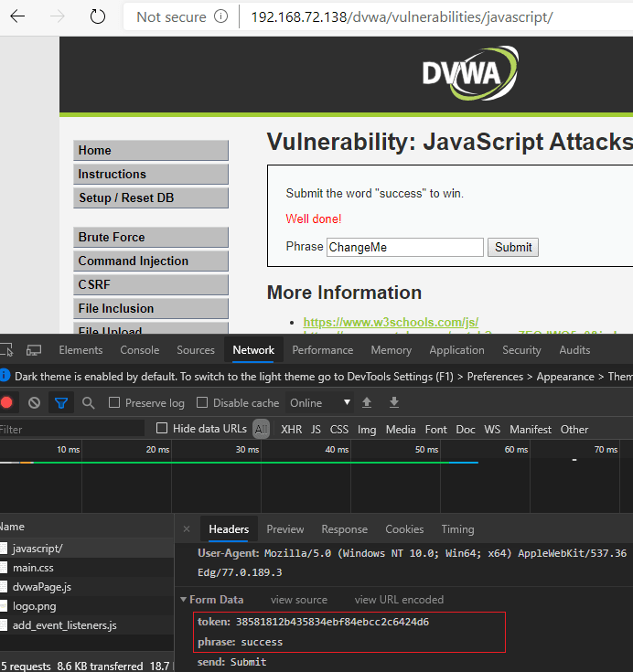Filter requests by WS
Viewport: 633px width, 672px height.
tap(492, 430)
